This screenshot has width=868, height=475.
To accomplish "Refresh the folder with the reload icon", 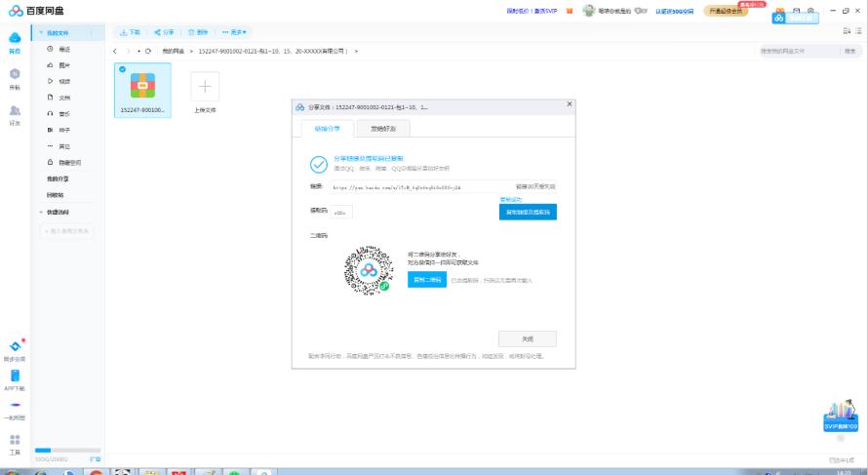I will click(148, 51).
